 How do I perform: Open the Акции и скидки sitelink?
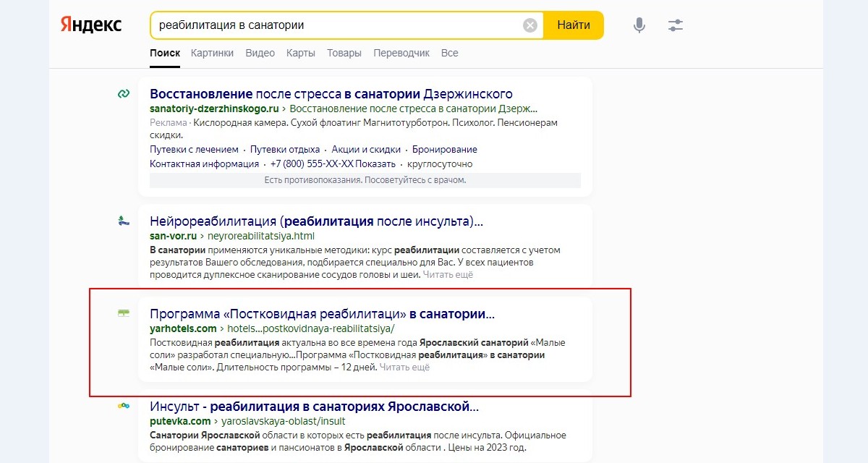(366, 150)
